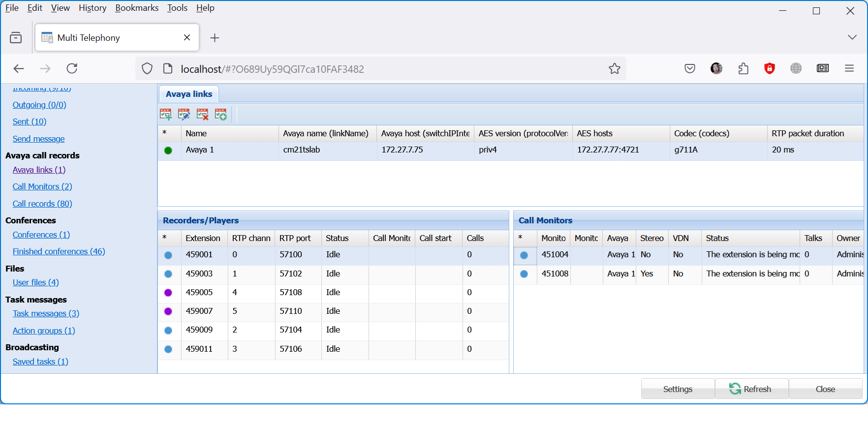Viewport: 868px width, 425px height.
Task: Open the Conferences (1) link
Action: (41, 235)
